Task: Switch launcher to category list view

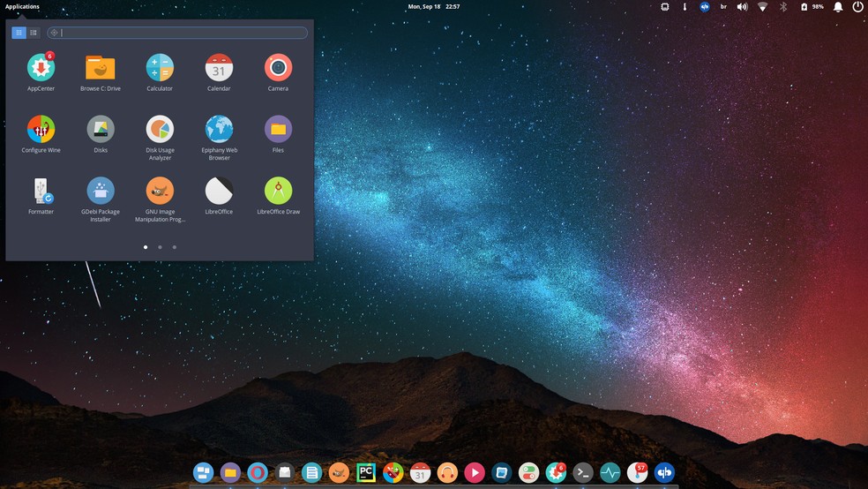Action: coord(34,33)
